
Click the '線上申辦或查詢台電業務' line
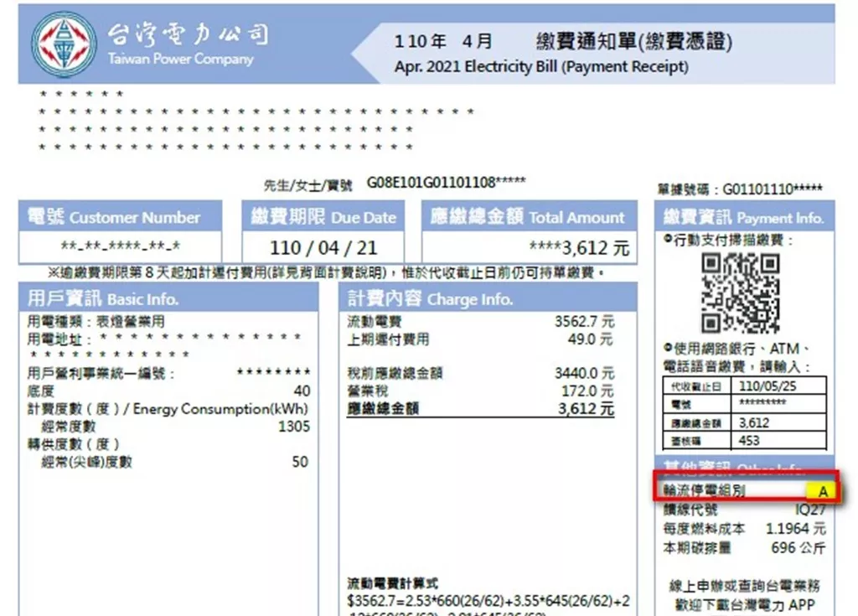744,587
